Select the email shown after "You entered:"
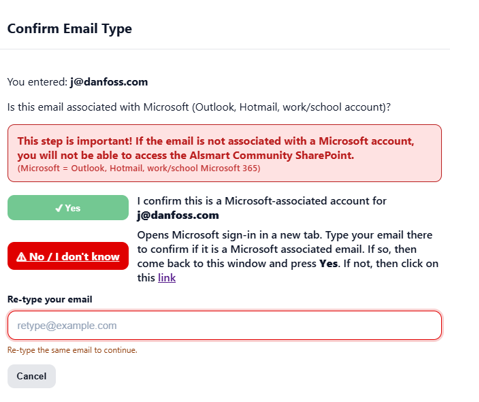Viewport: 479px width, 402px height. point(109,82)
